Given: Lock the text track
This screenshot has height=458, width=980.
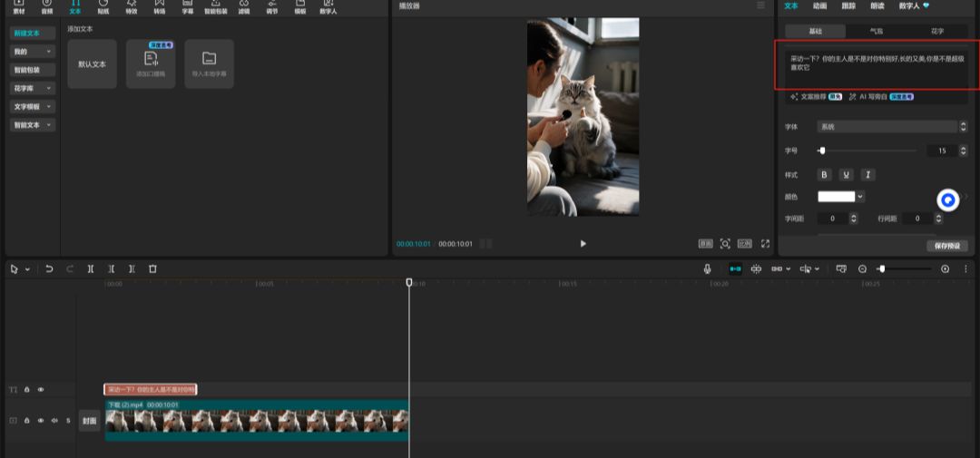Looking at the screenshot, I should pos(27,389).
